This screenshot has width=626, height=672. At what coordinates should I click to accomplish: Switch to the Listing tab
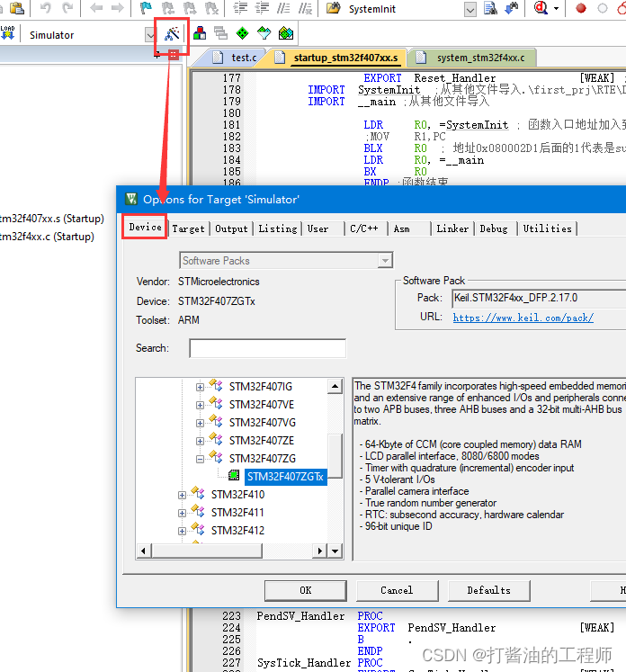point(278,228)
